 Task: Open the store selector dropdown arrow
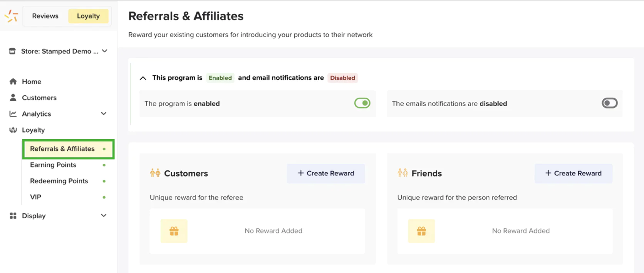point(104,51)
